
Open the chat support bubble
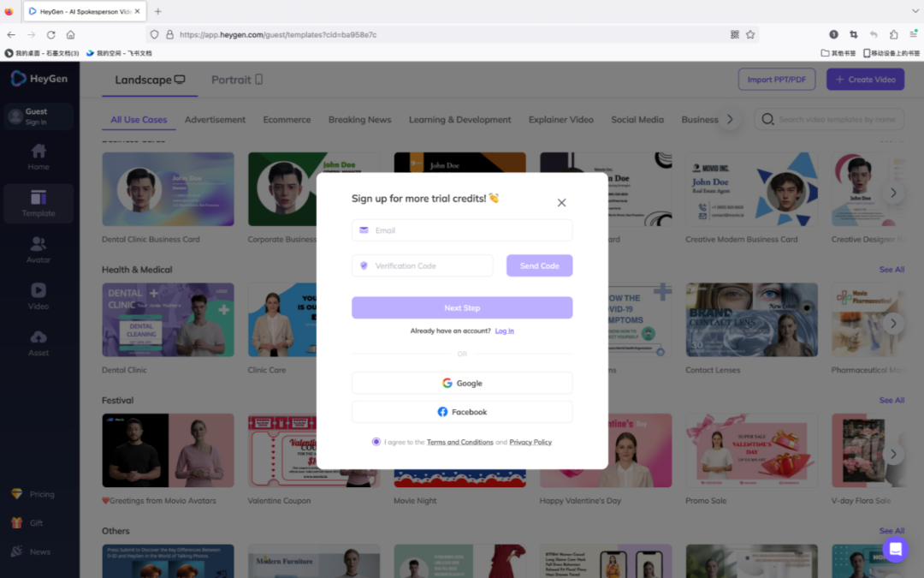point(895,549)
